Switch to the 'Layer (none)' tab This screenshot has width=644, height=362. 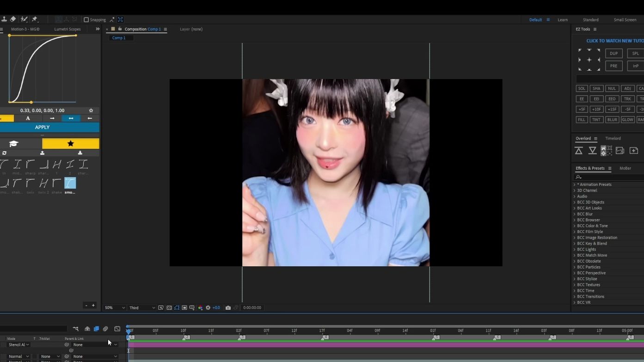pos(191,29)
